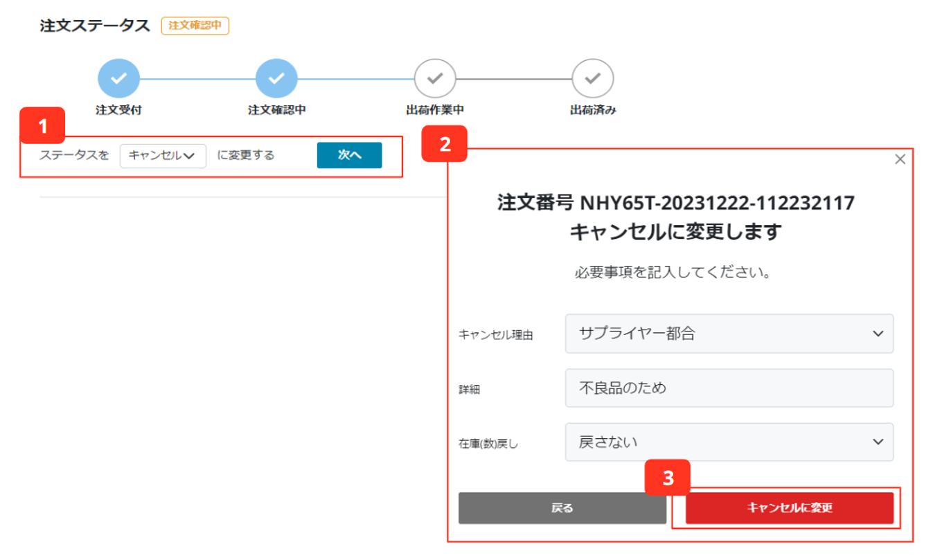
Task: Click the orange 注文確認中 status badge
Action: pos(195,26)
